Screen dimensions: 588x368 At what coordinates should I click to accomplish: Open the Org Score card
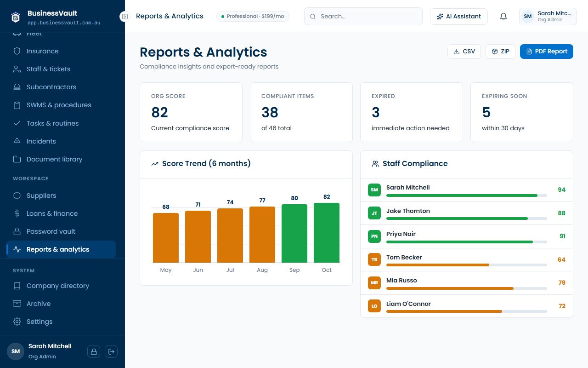[x=191, y=112]
